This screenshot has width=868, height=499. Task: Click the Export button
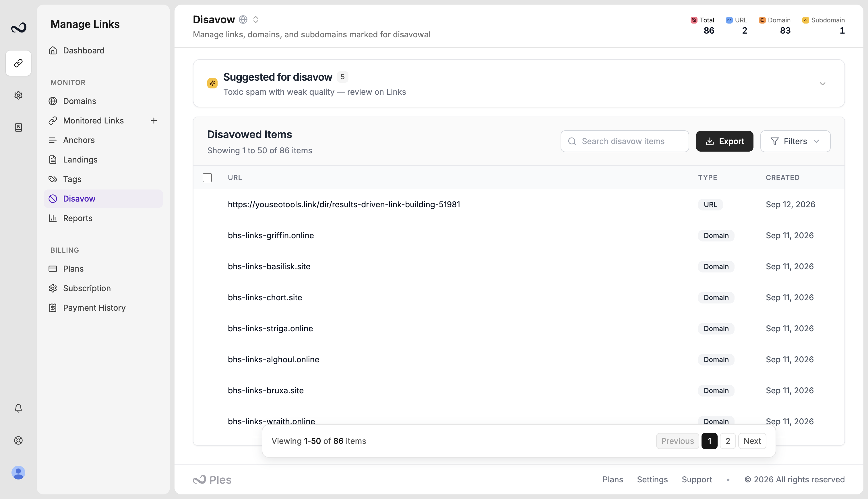[x=724, y=141]
